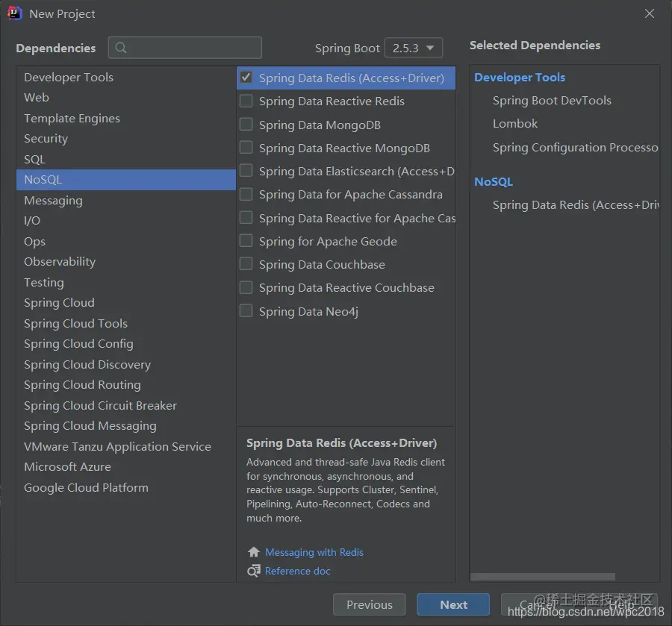The width and height of the screenshot is (672, 626).
Task: Check Spring Data Couchbase
Action: pyautogui.click(x=246, y=264)
